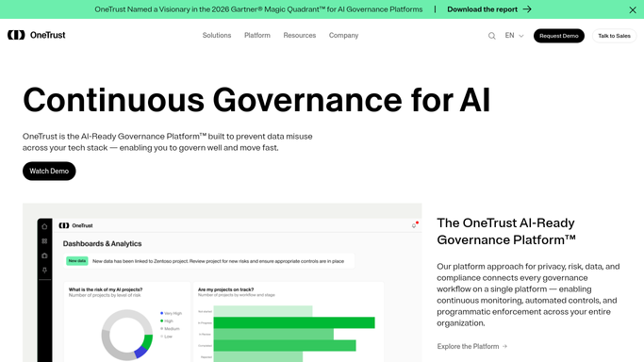644x362 pixels.
Task: Click the pin icon in dashboard sidebar
Action: pyautogui.click(x=44, y=270)
